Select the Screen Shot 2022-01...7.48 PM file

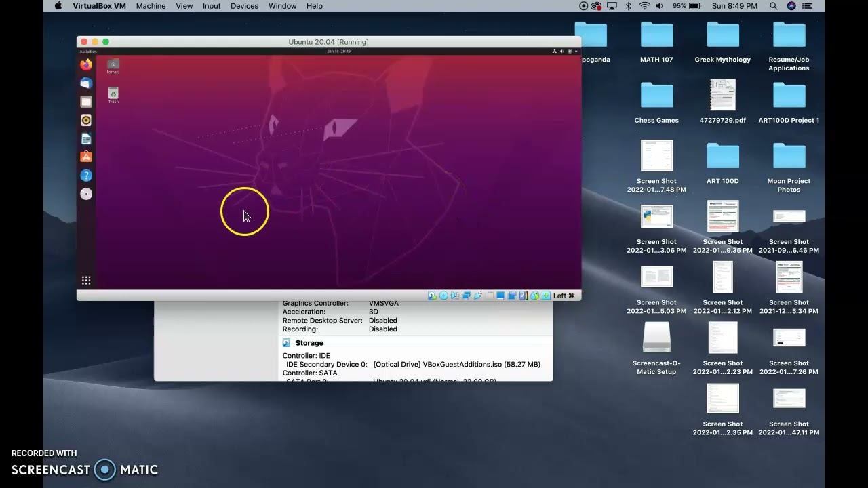[x=656, y=167]
